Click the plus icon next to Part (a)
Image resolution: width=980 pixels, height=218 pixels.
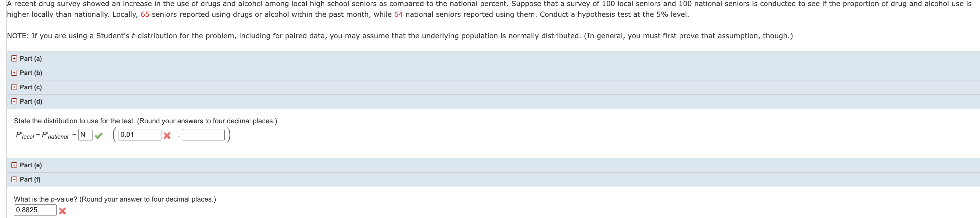pyautogui.click(x=14, y=58)
